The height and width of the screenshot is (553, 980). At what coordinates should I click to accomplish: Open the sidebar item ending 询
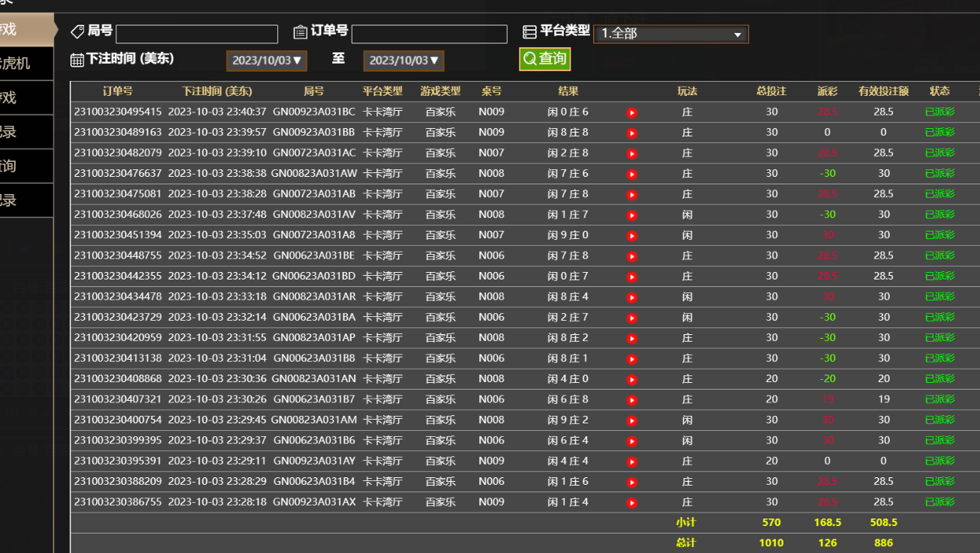26,166
